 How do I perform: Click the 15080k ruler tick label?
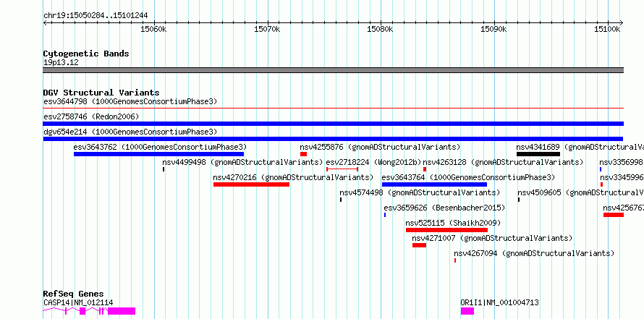click(380, 29)
